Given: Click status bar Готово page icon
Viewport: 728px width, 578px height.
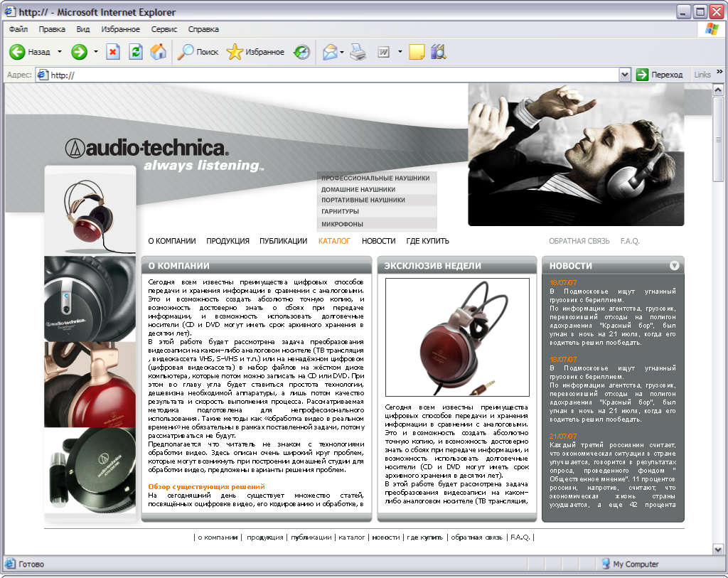Looking at the screenshot, I should pos(10,564).
